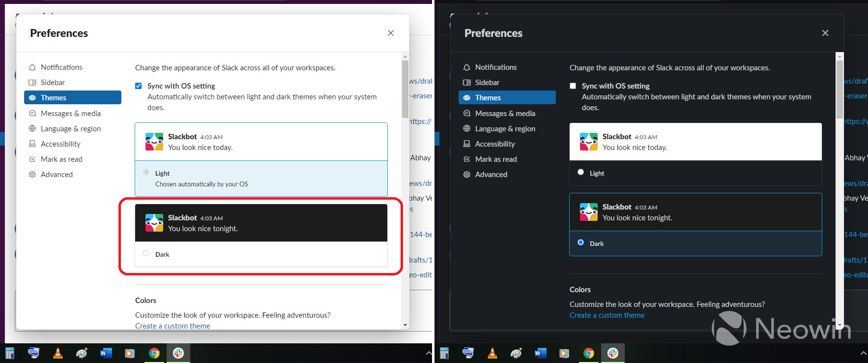Open the computer icon on the right taskbar

point(468,353)
